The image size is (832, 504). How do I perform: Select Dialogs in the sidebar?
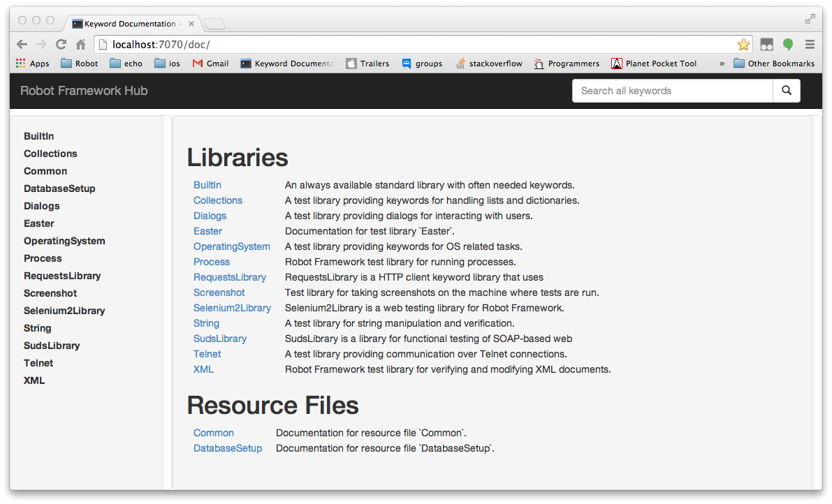click(x=41, y=206)
